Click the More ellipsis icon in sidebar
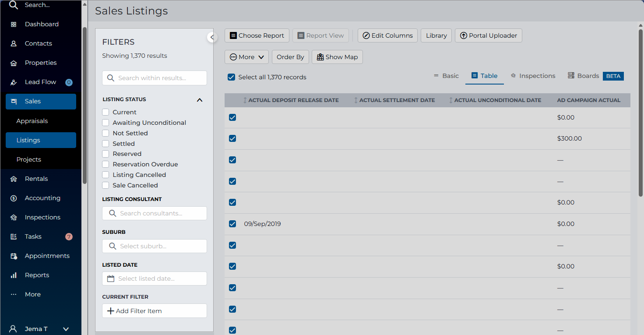This screenshot has width=644, height=335. (14, 295)
